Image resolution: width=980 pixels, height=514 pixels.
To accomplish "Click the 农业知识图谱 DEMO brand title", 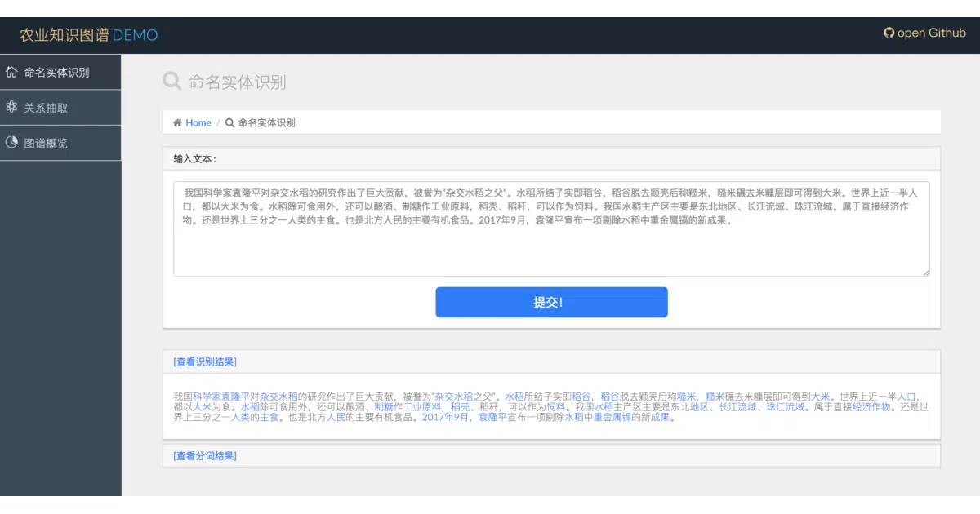I will coord(89,35).
